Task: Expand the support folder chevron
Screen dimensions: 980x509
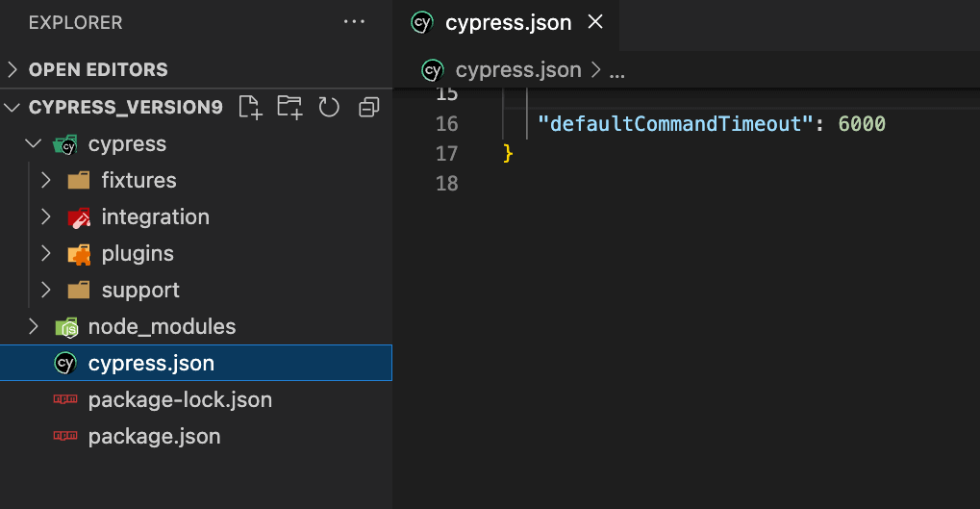Action: tap(45, 291)
